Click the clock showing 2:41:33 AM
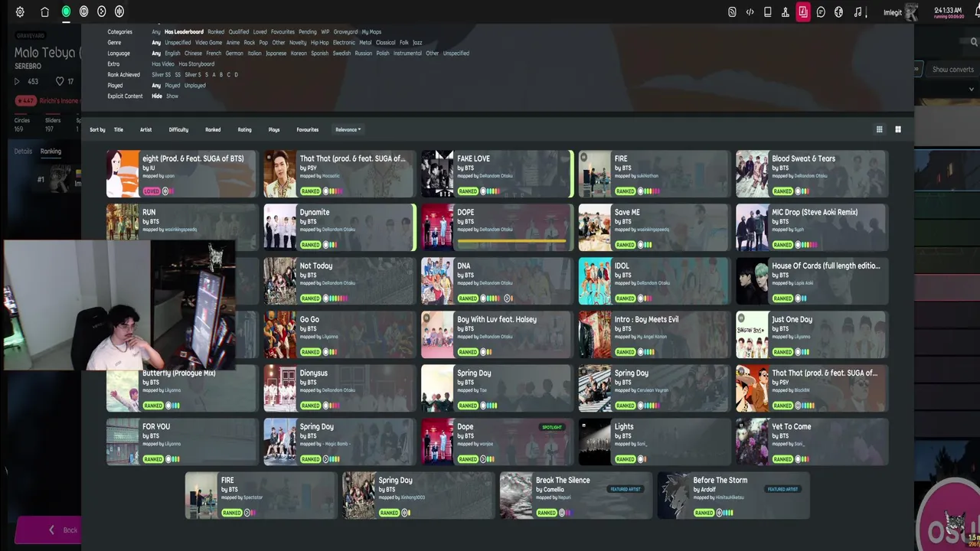This screenshot has width=980, height=551. tap(949, 10)
